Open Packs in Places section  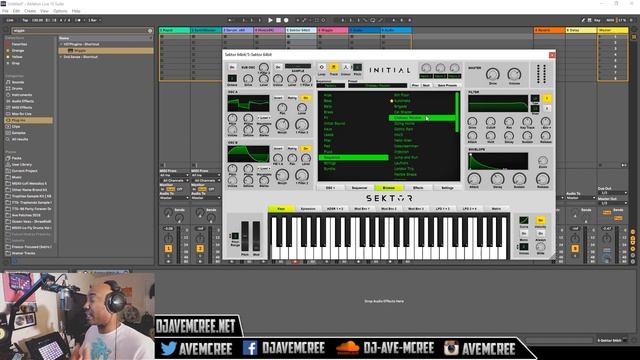[16, 158]
